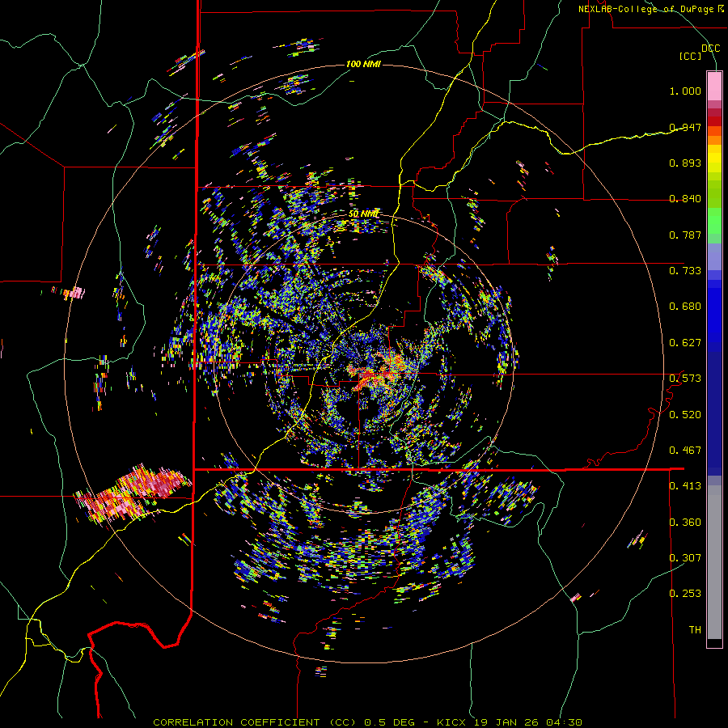The height and width of the screenshot is (728, 728).
Task: Pick the dark red color bar segment
Action: click(714, 121)
